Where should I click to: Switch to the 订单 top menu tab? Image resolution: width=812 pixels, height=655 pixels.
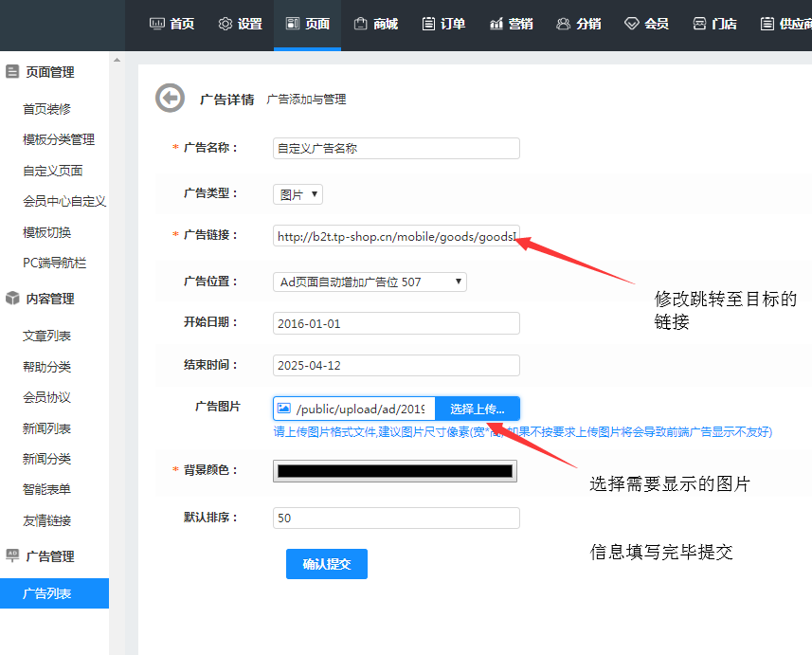pyautogui.click(x=443, y=24)
